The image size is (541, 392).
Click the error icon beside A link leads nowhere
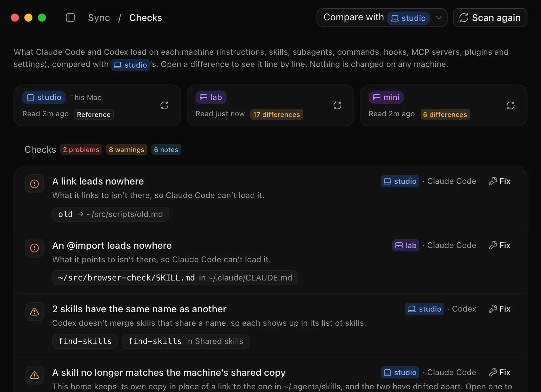(x=34, y=184)
